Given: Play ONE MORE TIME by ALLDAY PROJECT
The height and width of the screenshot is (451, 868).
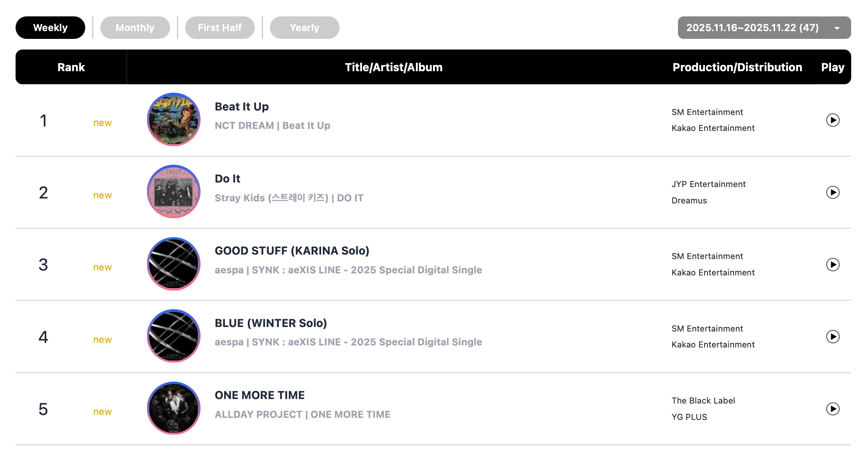Looking at the screenshot, I should [832, 408].
